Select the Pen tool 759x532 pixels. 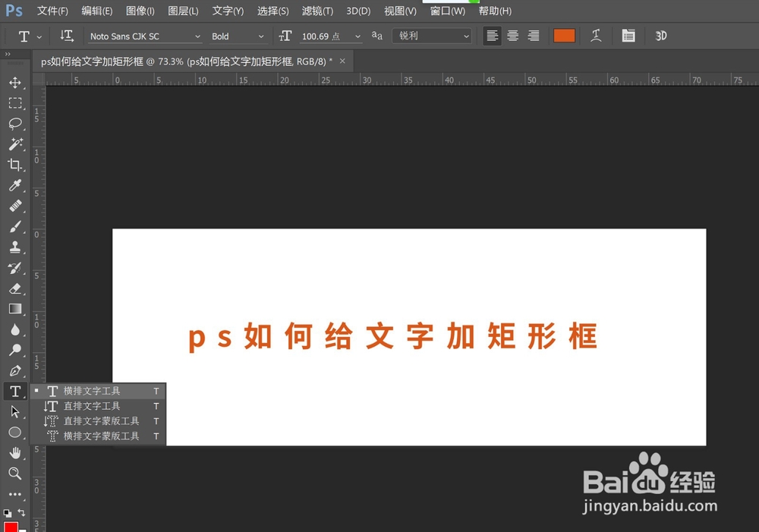point(15,371)
